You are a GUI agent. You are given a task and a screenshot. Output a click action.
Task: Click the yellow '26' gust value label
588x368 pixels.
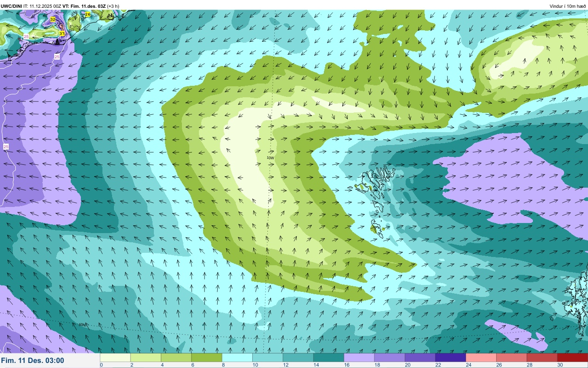pyautogui.click(x=88, y=15)
